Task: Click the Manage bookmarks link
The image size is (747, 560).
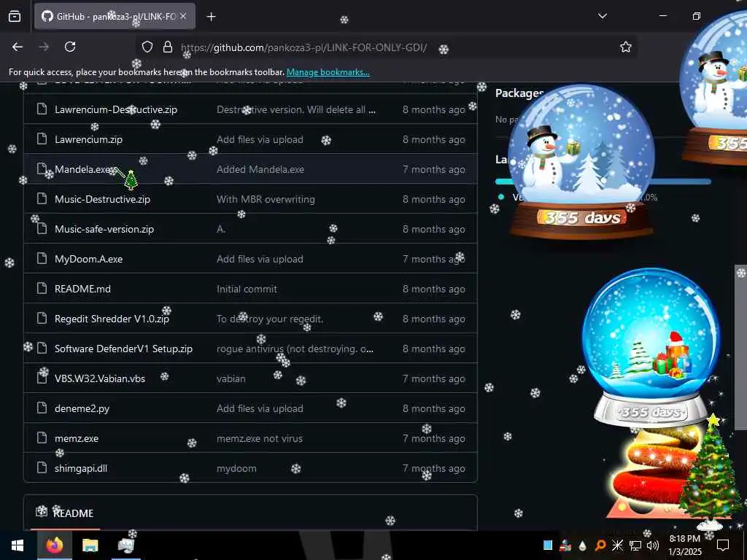Action: [328, 72]
